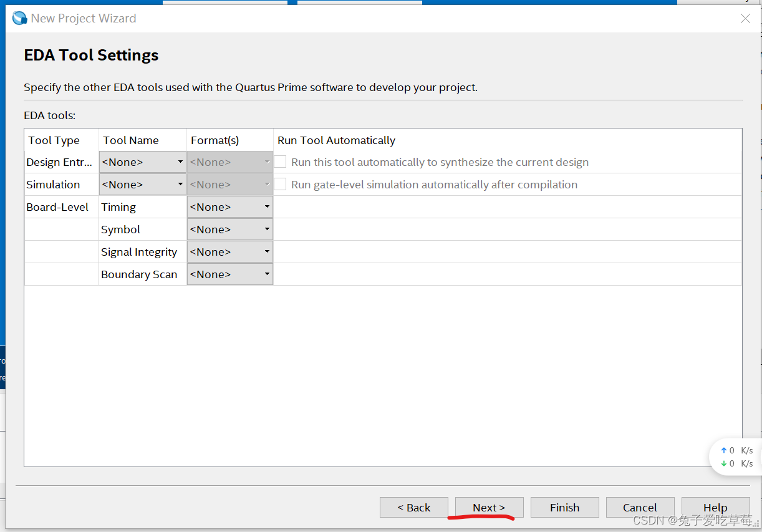The height and width of the screenshot is (532, 762).
Task: Open the Simulation tool name dropdown
Action: point(142,185)
